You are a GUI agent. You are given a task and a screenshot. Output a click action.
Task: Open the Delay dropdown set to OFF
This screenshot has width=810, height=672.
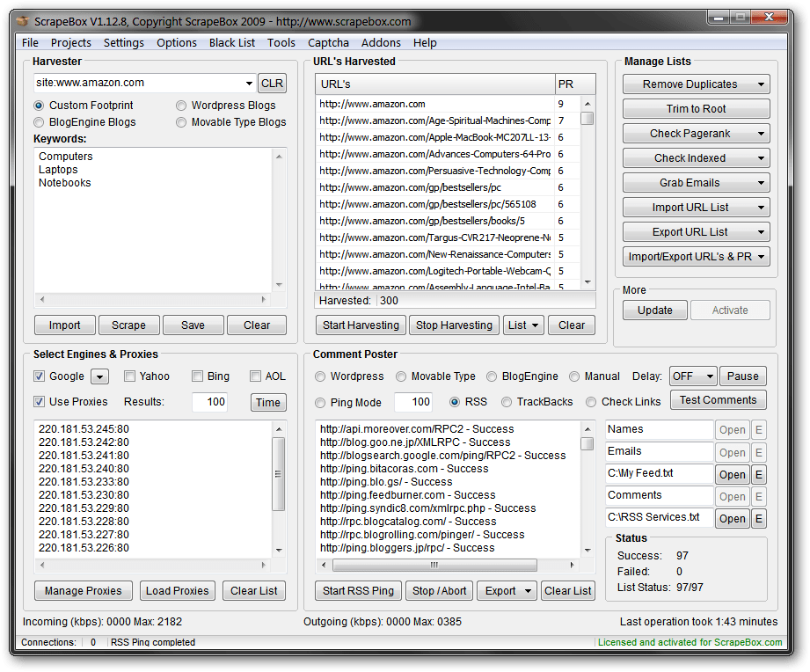pos(693,376)
